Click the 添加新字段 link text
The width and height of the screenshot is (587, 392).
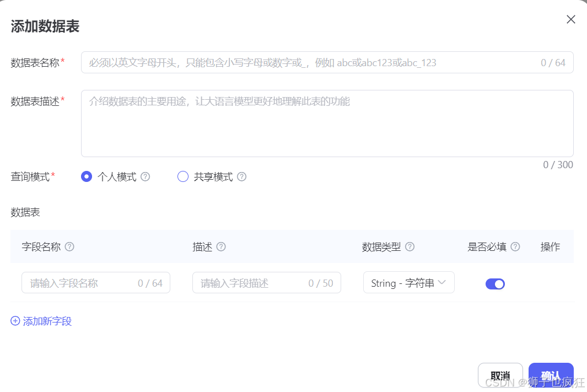click(x=47, y=321)
